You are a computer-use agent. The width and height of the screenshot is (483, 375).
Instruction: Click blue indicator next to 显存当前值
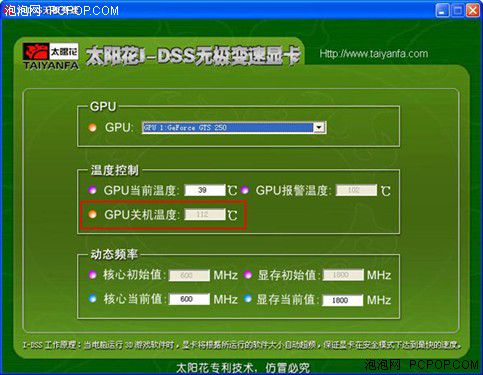247,298
